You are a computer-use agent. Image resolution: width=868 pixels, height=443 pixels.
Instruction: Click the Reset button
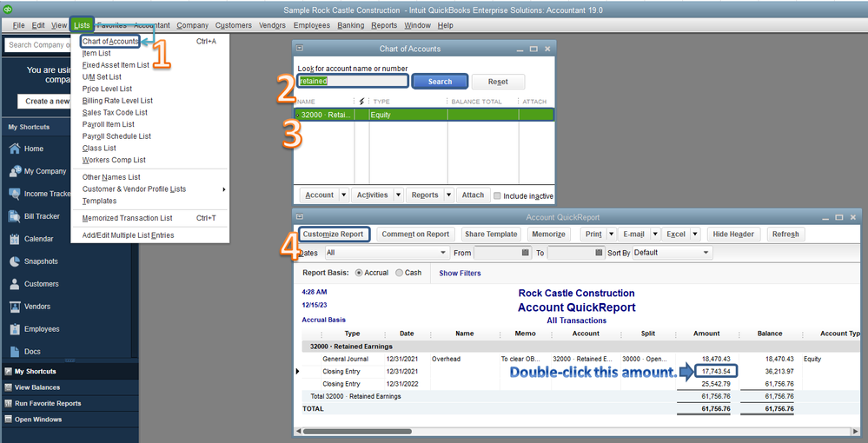coord(498,82)
